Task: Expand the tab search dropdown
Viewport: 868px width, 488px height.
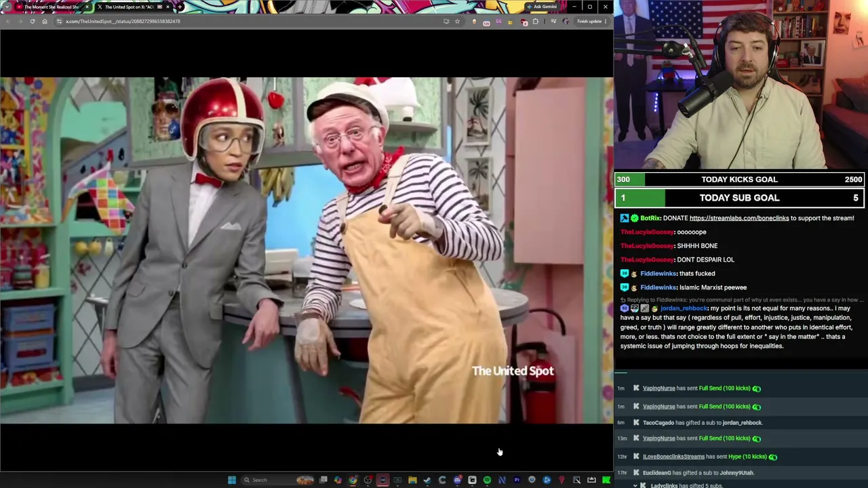Action: [x=7, y=7]
